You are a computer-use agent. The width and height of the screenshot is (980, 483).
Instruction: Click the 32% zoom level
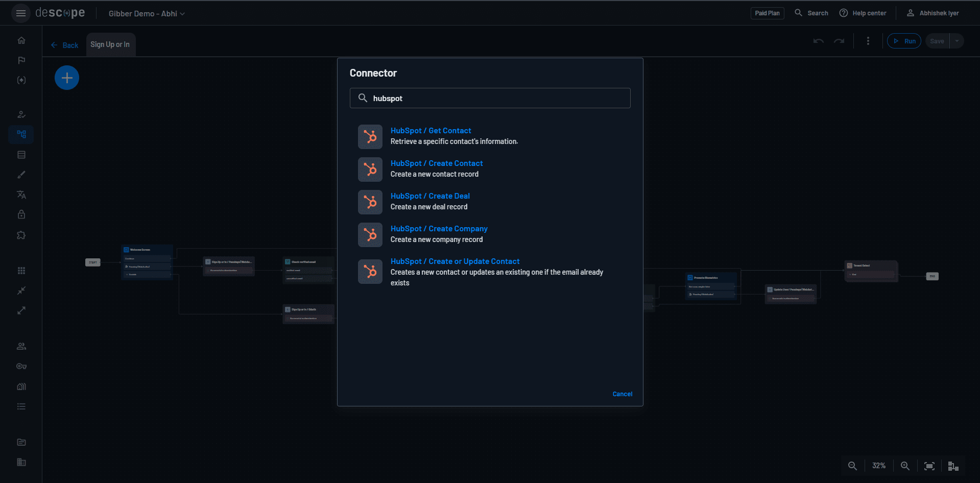click(879, 466)
